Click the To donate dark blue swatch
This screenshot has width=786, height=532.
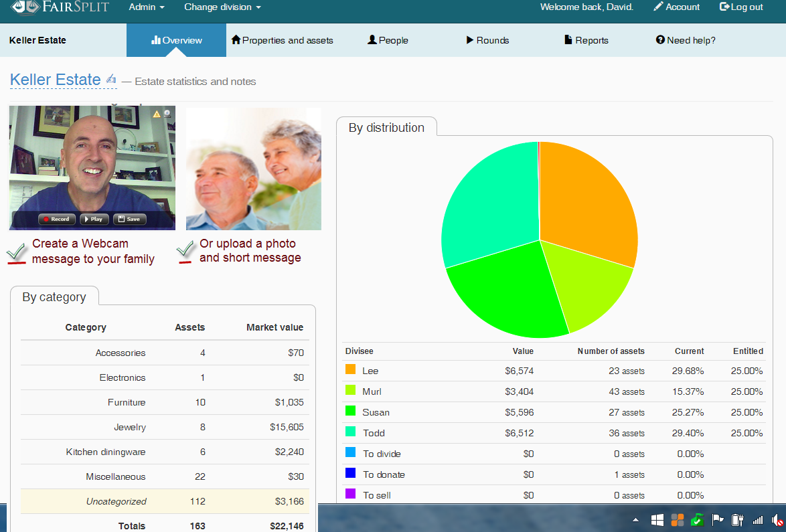(x=350, y=473)
